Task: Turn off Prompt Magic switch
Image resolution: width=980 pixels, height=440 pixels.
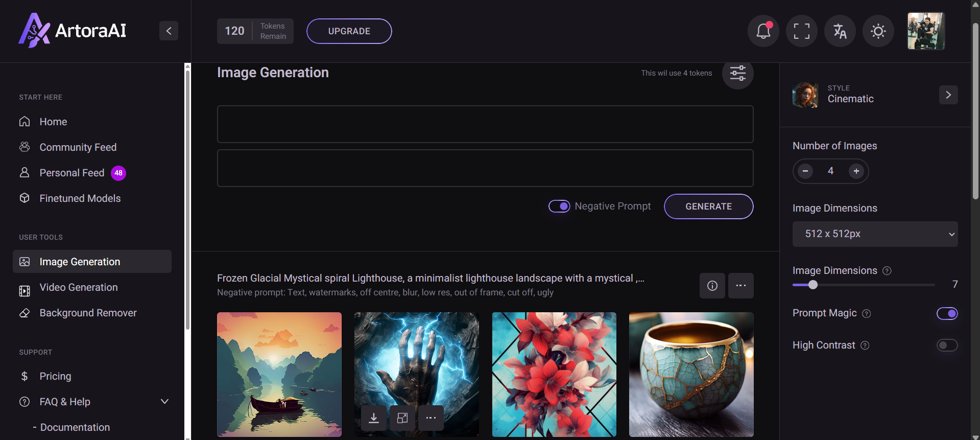Action: pos(947,313)
